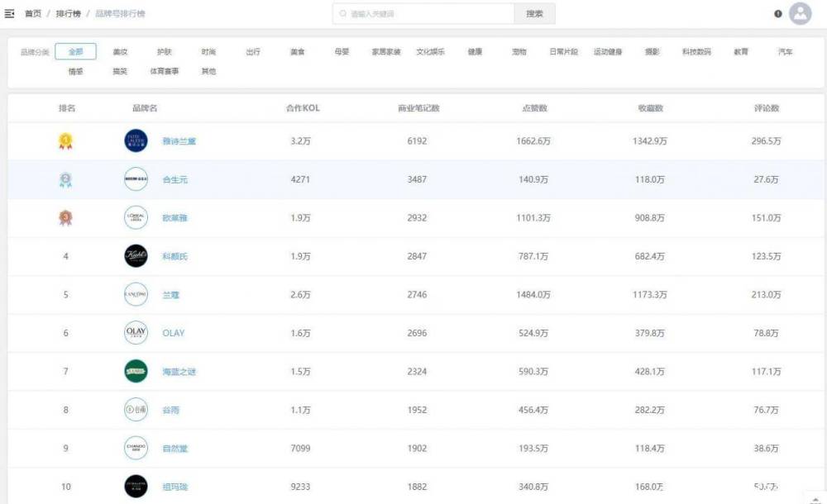Filter by 宠物 category
Image resolution: width=827 pixels, height=504 pixels.
coord(519,52)
